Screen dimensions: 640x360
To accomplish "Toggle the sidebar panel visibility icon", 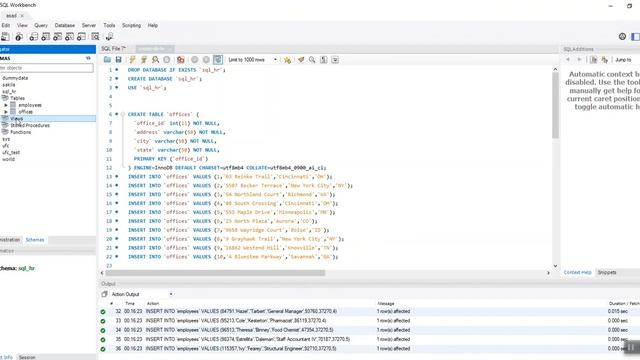I will pyautogui.click(x=635, y=36).
